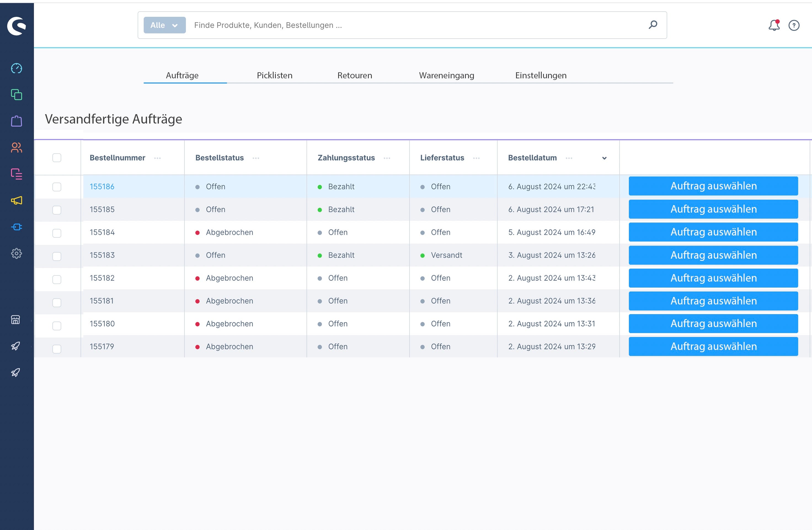Click Abgebrochen status of order 155184
Viewport: 812px width, 530px height.
coord(229,232)
